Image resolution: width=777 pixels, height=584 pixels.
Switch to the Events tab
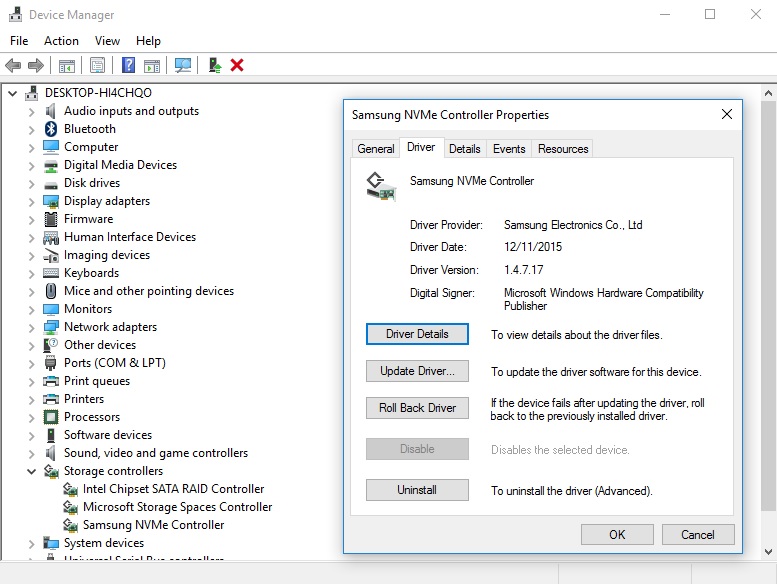509,149
